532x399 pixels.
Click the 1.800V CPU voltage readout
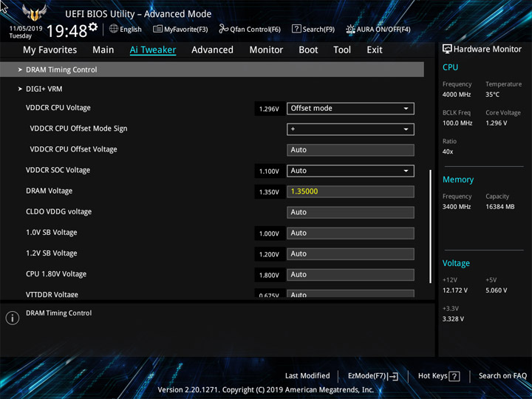[270, 275]
